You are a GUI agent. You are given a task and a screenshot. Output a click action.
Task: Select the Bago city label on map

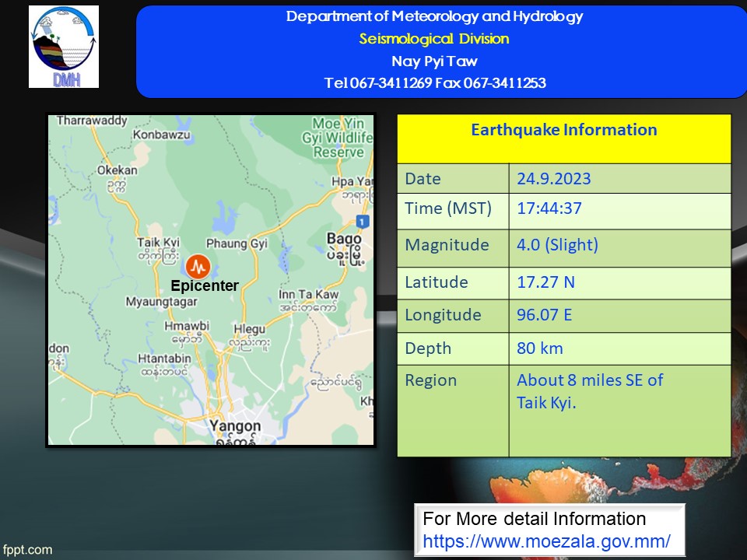[x=344, y=238]
